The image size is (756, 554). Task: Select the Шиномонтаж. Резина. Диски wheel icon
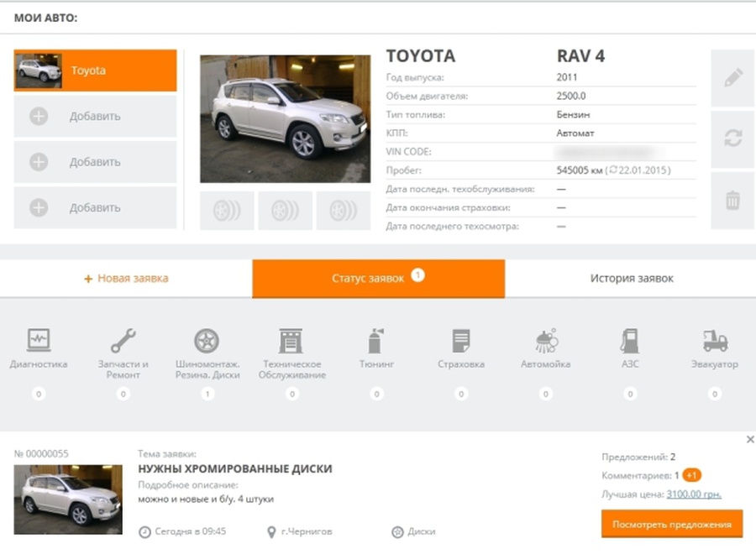pyautogui.click(x=207, y=340)
